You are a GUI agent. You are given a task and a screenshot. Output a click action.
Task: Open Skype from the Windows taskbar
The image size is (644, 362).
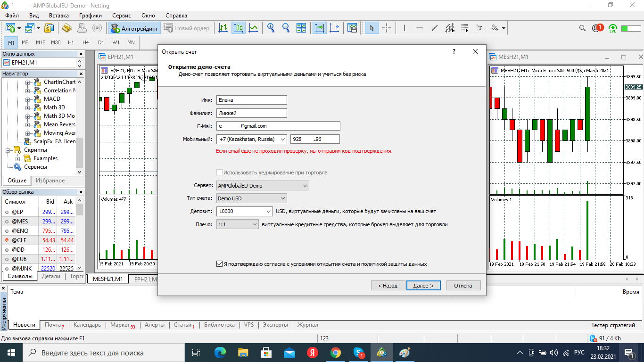(359, 353)
